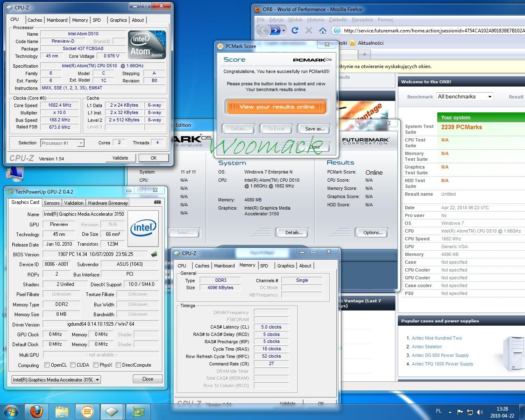Click the Firefox stop loading icon

[309, 30]
